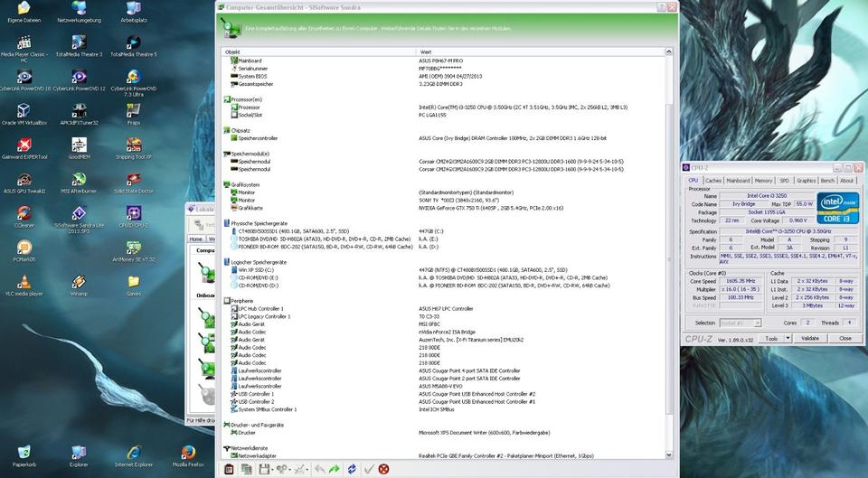Viewport: 868px width, 478px height.
Task: Open the VLC media player desktop icon
Action: (x=24, y=282)
